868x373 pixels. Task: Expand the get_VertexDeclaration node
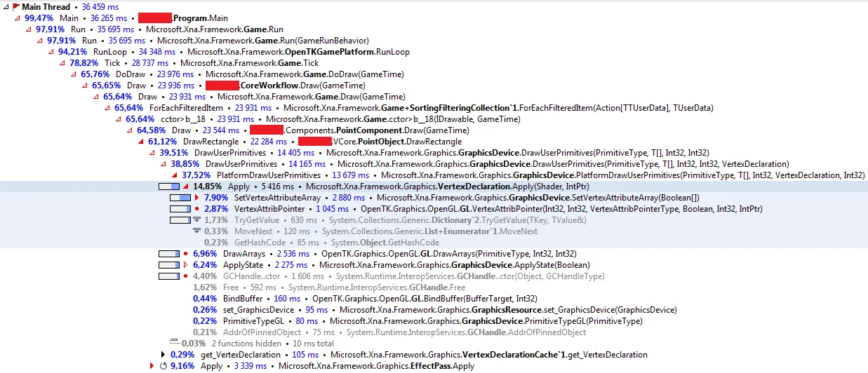pos(163,355)
